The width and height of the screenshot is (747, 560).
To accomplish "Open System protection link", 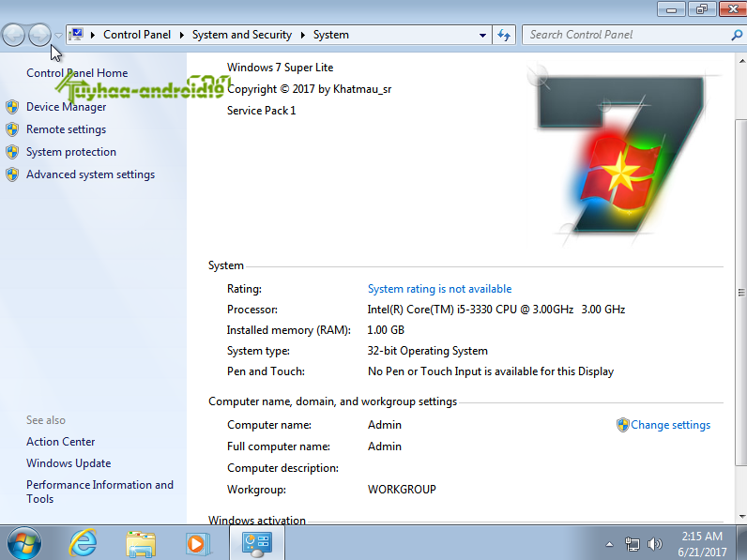I will pos(71,152).
